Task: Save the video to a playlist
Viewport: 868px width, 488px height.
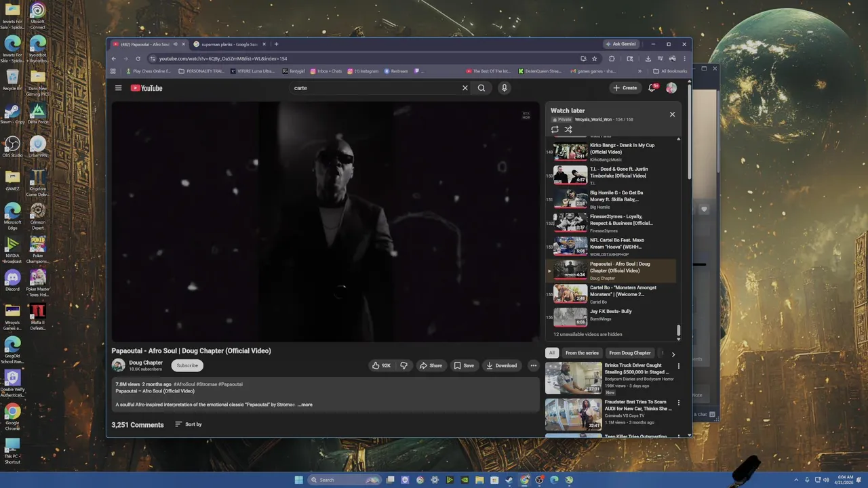Action: click(x=464, y=365)
